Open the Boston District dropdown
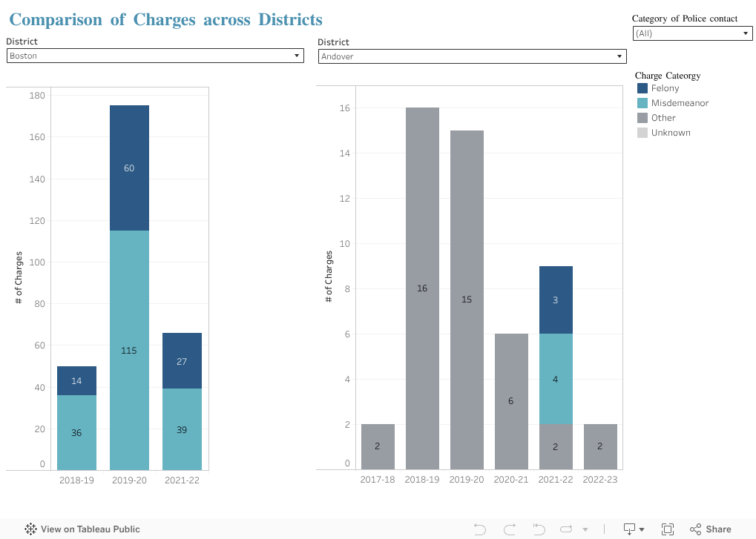 [155, 56]
